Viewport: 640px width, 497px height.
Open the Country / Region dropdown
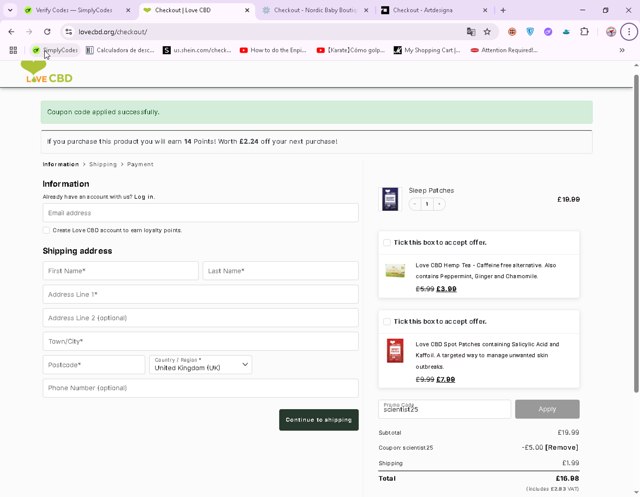[x=200, y=365]
